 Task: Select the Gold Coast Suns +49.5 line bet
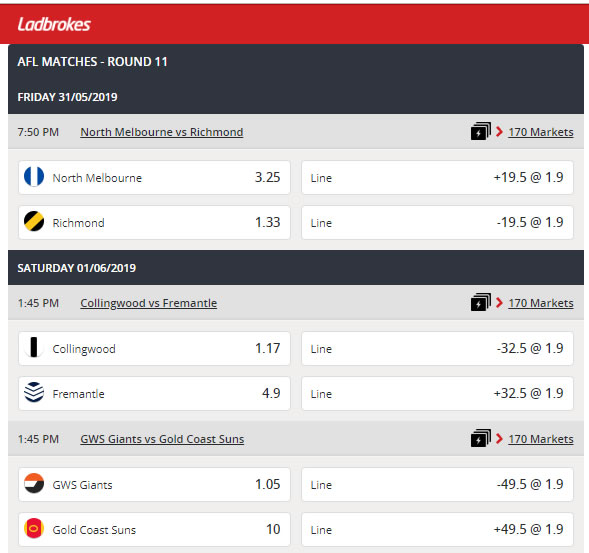438,529
